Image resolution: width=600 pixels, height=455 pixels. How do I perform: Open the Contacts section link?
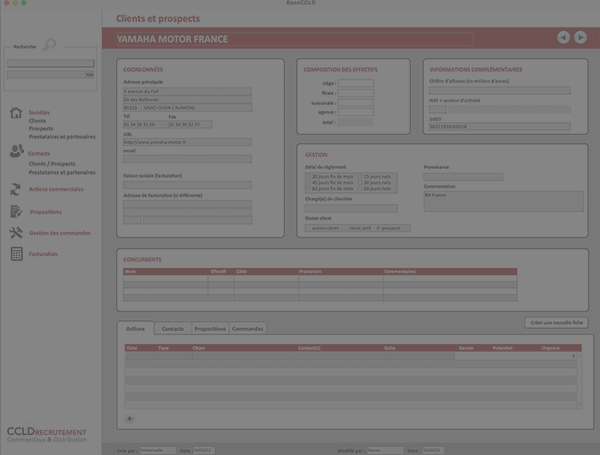click(39, 153)
